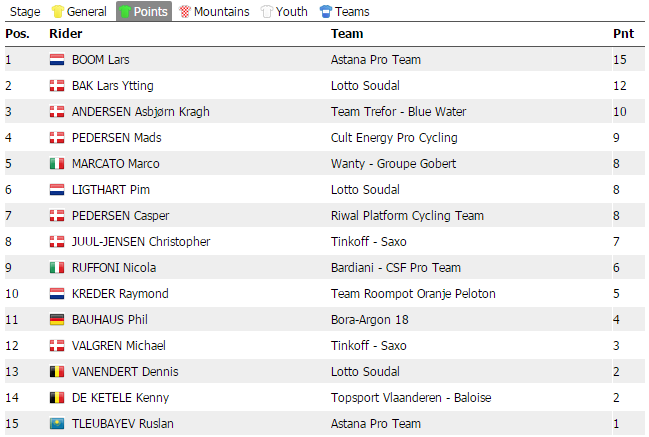Open rider JUUL-JENSEN Christopher
The height and width of the screenshot is (437, 649).
click(139, 242)
